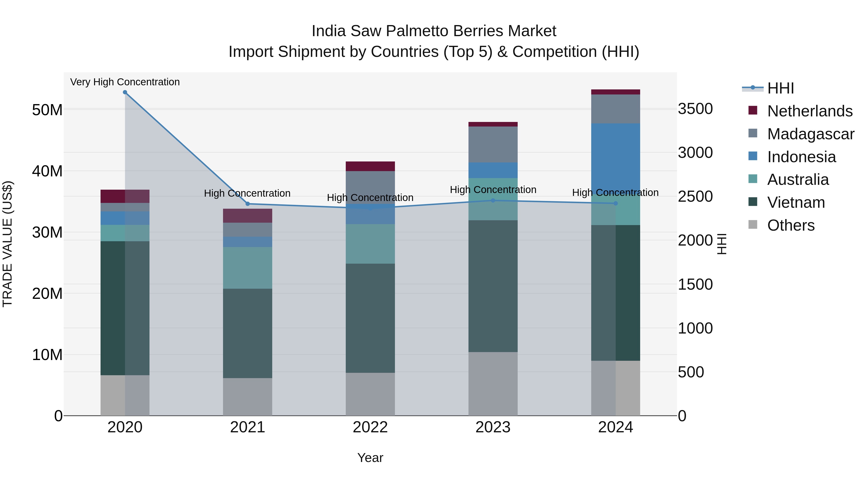Image resolution: width=868 pixels, height=488 pixels.
Task: Click the HHI data point for 2020
Action: pos(125,92)
